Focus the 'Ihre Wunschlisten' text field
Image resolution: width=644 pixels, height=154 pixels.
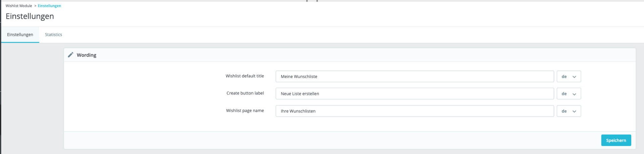click(x=414, y=111)
